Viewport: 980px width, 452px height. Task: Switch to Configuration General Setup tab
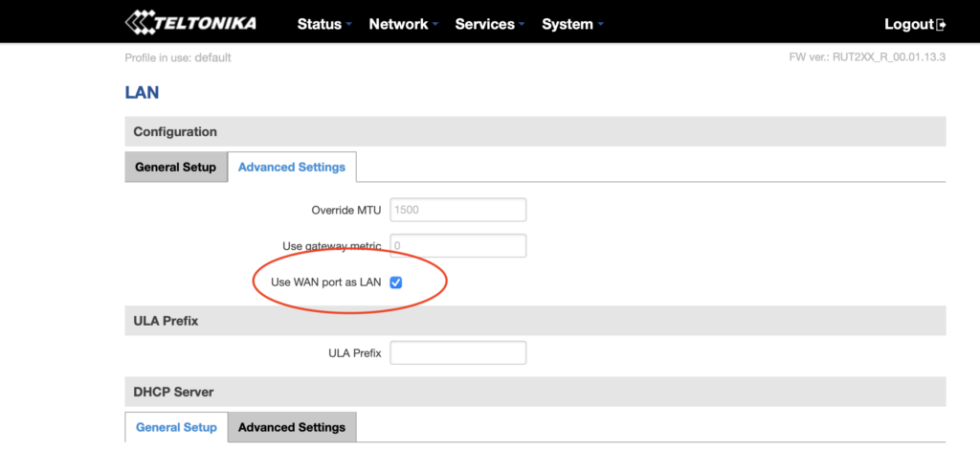175,167
